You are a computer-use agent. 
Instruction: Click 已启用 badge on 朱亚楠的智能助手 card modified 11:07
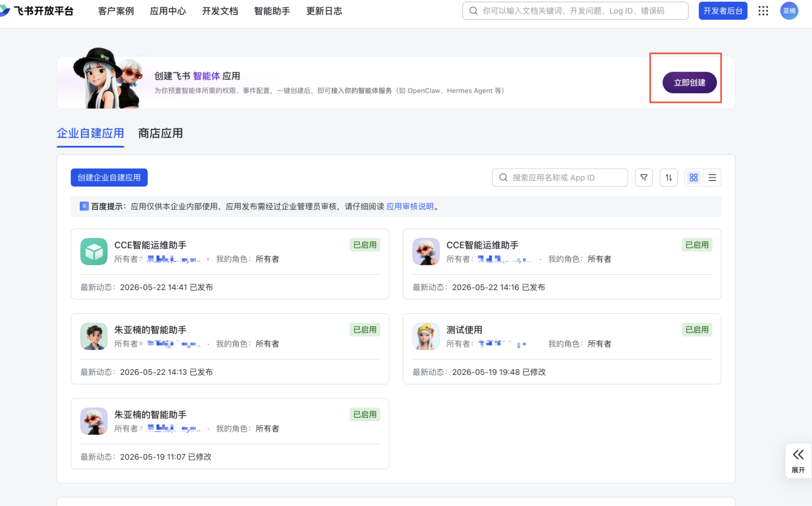coord(365,414)
